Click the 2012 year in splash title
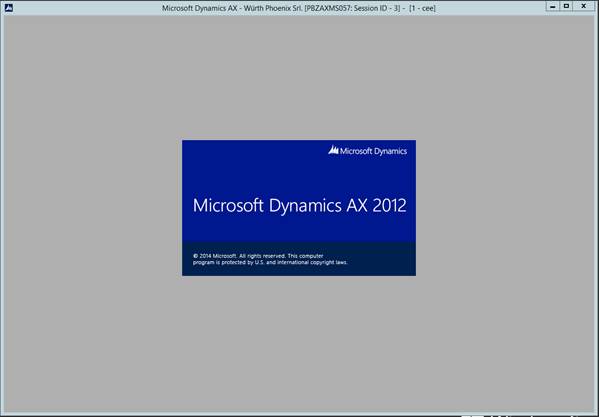The image size is (599, 417). tap(389, 205)
